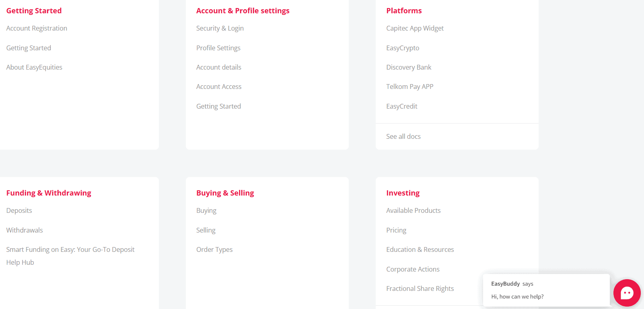
Task: Go to Security & Login docs
Action: coord(220,28)
